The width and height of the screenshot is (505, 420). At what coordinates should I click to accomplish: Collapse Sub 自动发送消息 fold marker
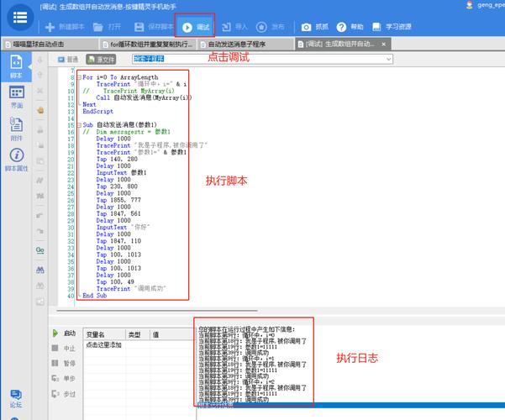tap(79, 125)
